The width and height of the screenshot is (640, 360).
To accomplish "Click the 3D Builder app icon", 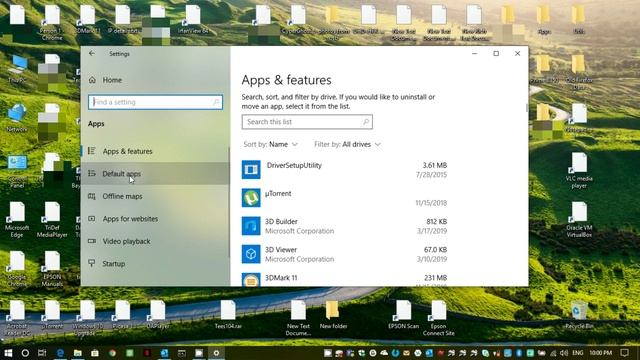I will (251, 226).
